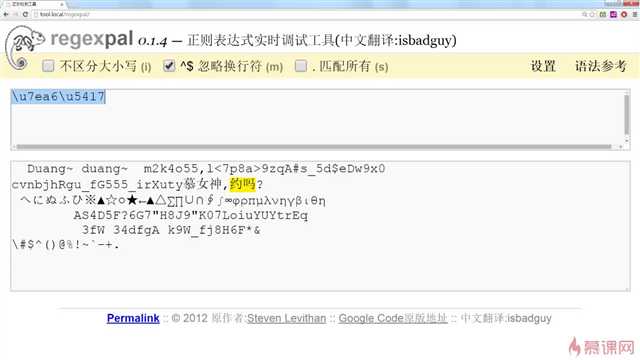The height and width of the screenshot is (360, 640).
Task: Open the browser menu hamburger icon
Action: [635, 14]
